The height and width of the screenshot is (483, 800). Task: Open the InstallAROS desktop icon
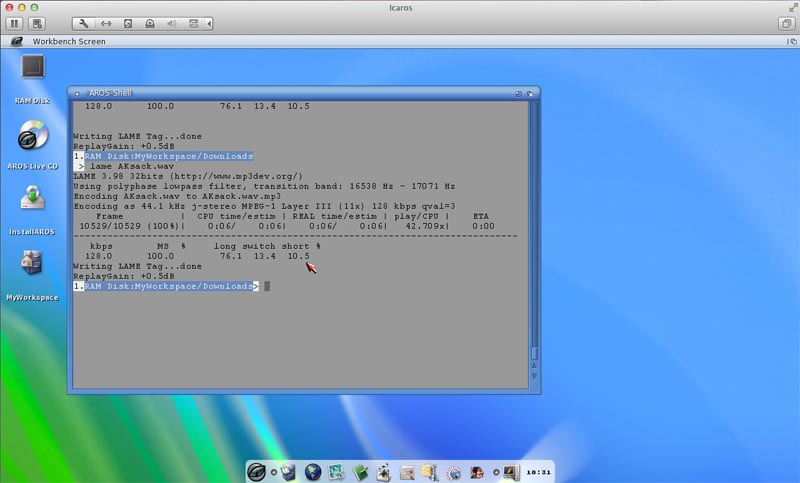tap(33, 198)
